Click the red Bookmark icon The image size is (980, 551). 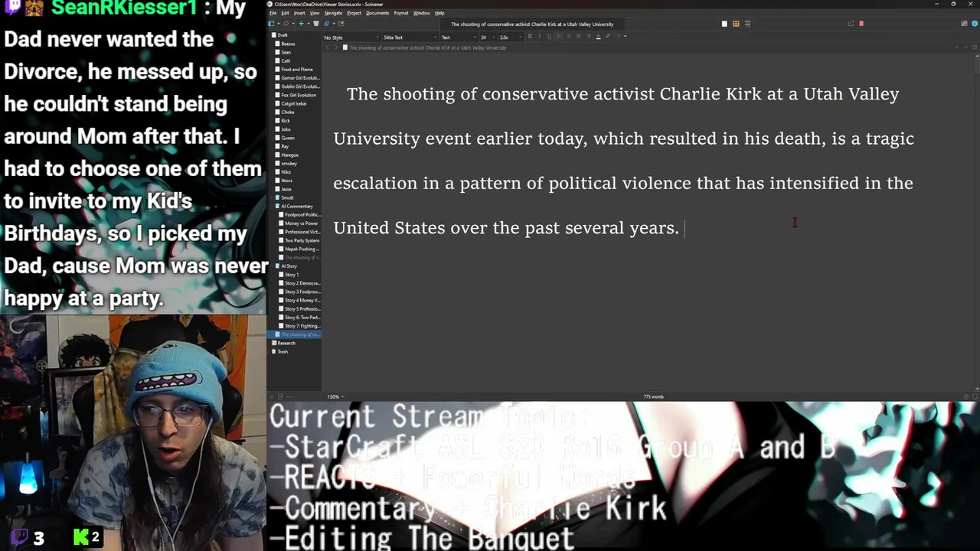(x=861, y=24)
